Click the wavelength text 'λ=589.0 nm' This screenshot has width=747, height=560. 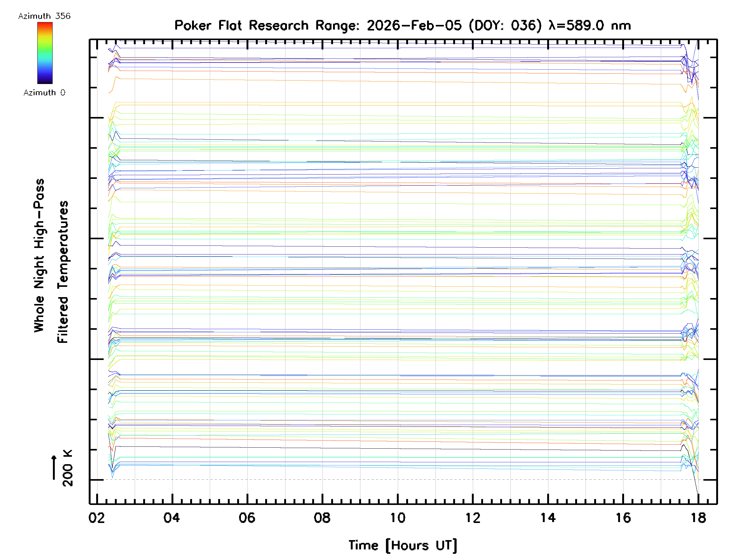click(x=590, y=26)
